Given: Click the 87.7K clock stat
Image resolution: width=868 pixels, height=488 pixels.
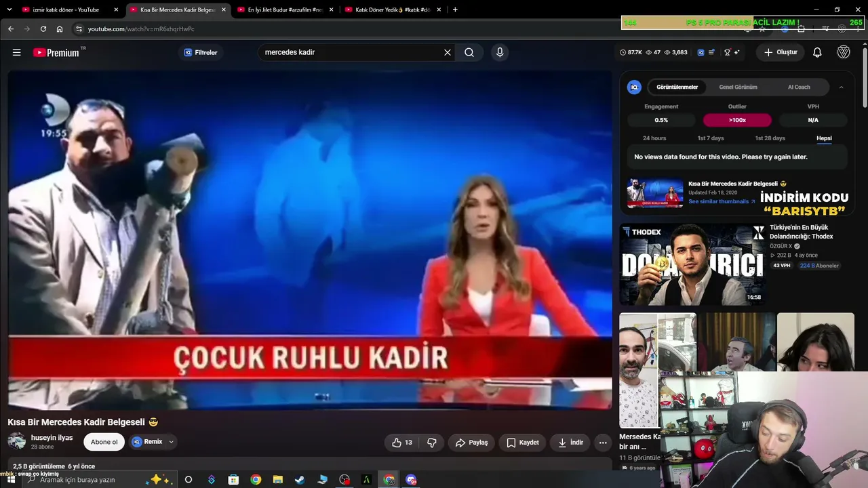Looking at the screenshot, I should click(x=631, y=52).
